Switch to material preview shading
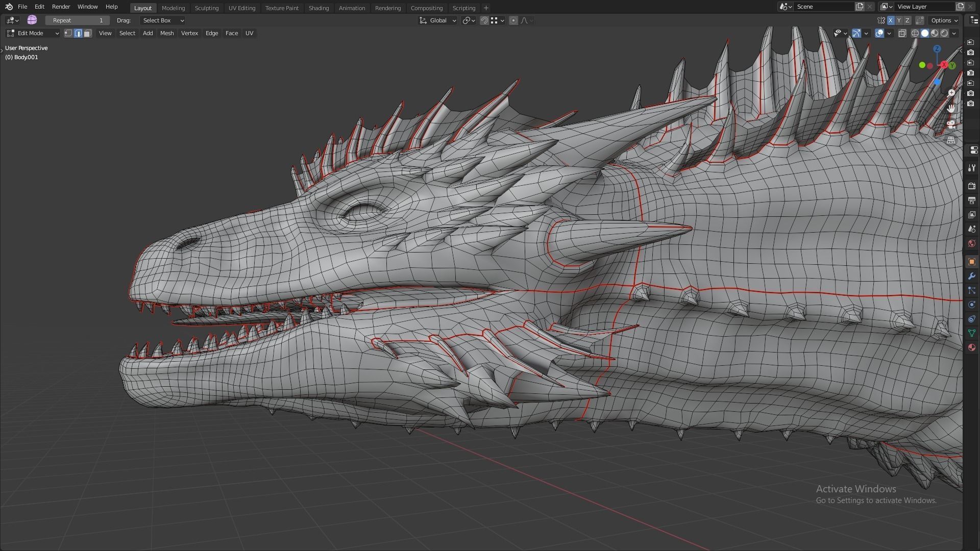The height and width of the screenshot is (551, 980). tap(935, 33)
